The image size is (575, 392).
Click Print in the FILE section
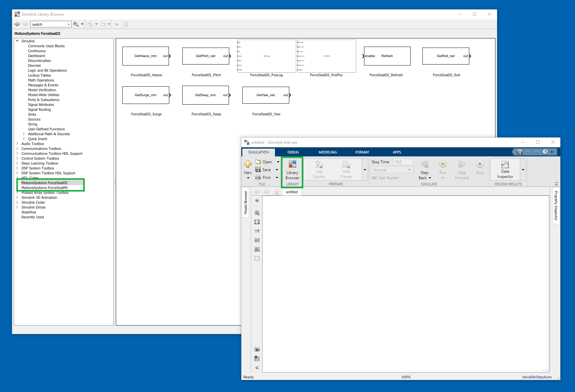pyautogui.click(x=263, y=178)
